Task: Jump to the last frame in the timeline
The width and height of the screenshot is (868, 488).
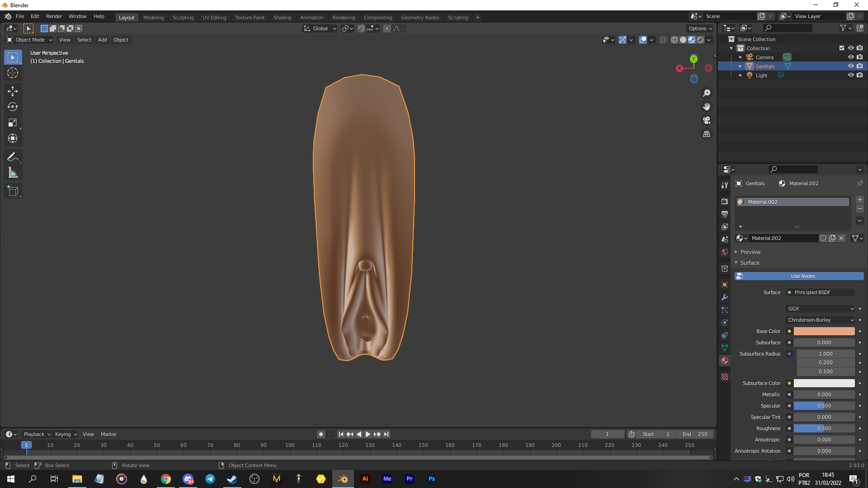Action: (x=386, y=434)
